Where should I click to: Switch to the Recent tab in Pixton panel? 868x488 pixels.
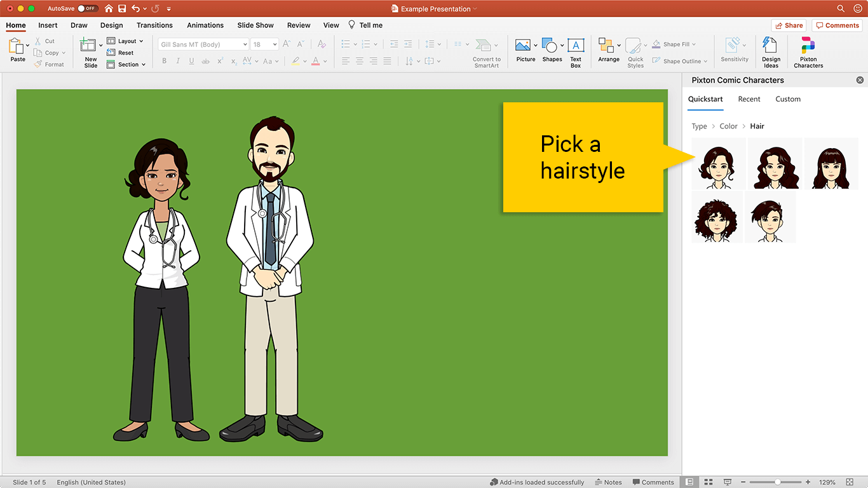[x=749, y=99]
